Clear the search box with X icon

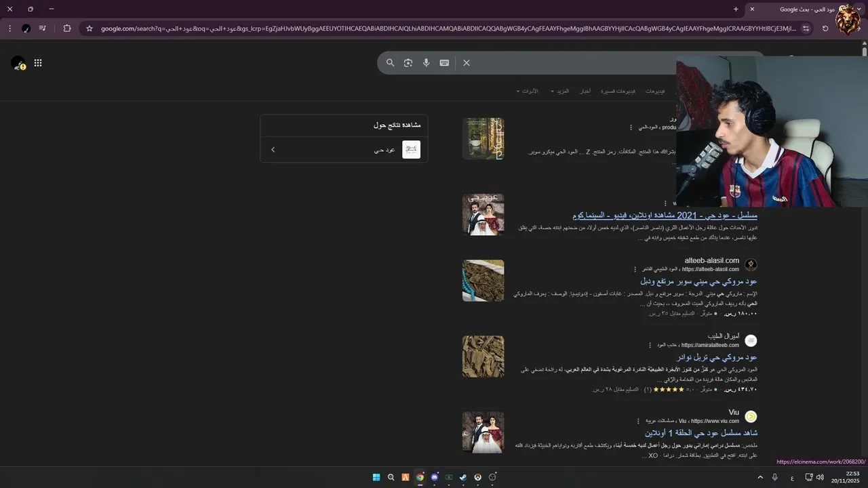pyautogui.click(x=467, y=62)
